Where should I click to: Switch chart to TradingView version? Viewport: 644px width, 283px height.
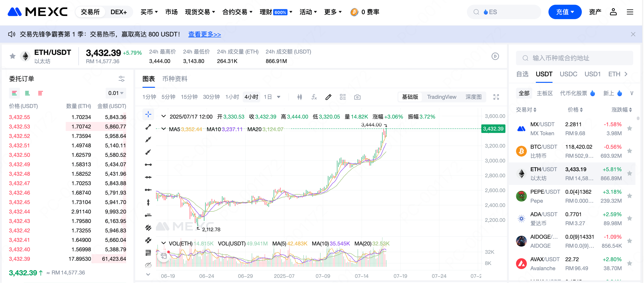point(441,97)
